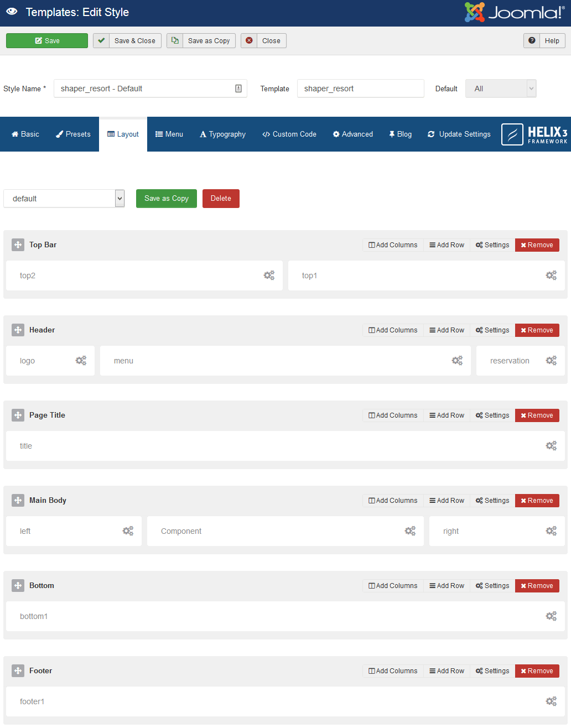
Task: Click the red X icon of Close button
Action: point(249,40)
